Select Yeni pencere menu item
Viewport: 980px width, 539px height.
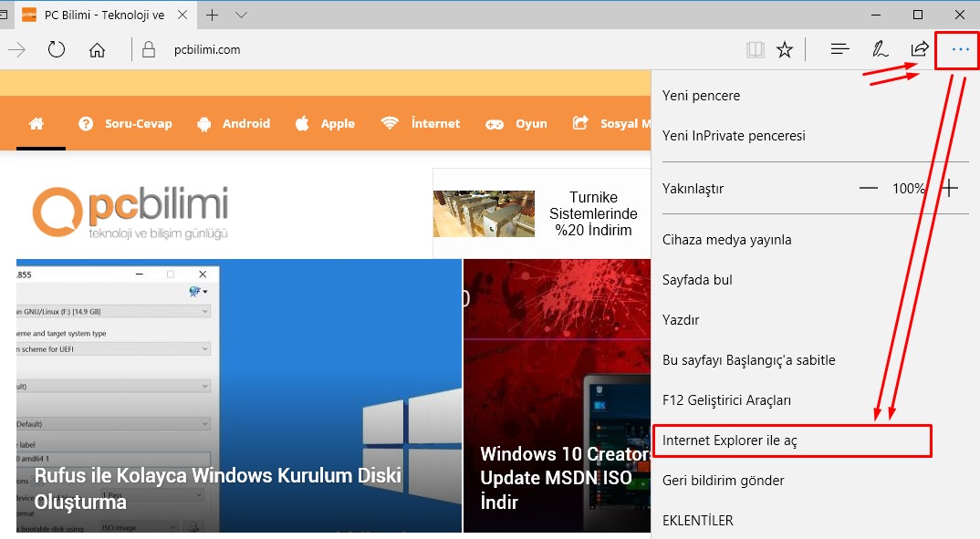click(x=701, y=96)
